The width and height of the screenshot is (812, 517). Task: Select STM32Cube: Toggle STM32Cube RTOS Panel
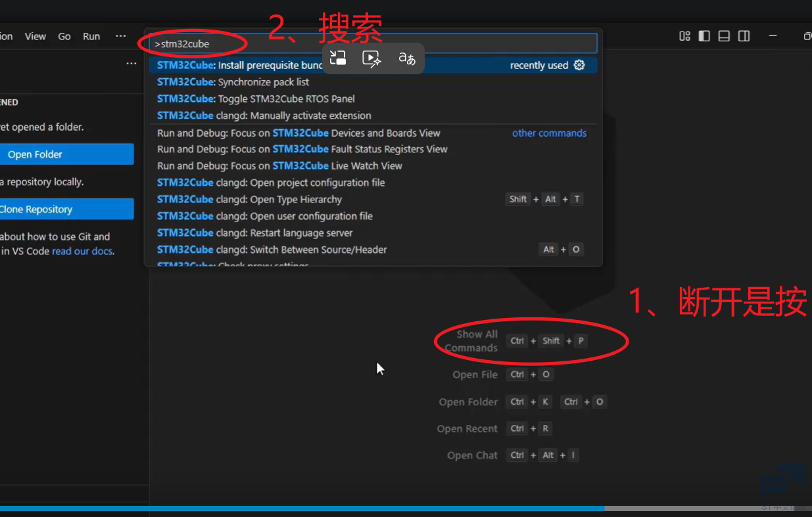click(x=373, y=99)
